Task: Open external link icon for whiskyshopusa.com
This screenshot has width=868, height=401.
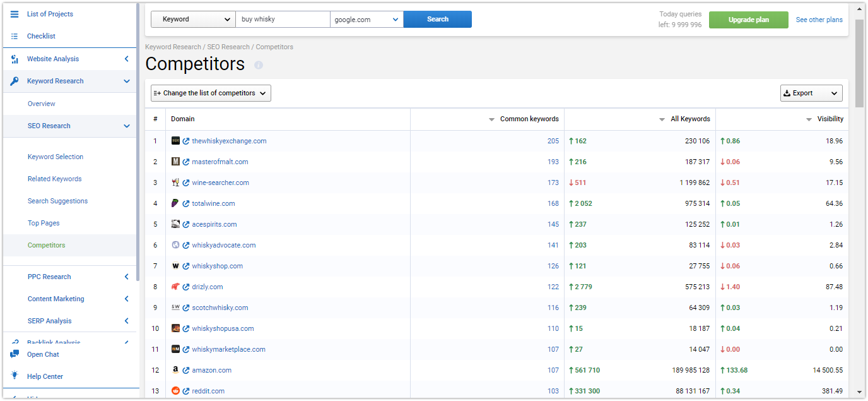Action: [x=186, y=329]
